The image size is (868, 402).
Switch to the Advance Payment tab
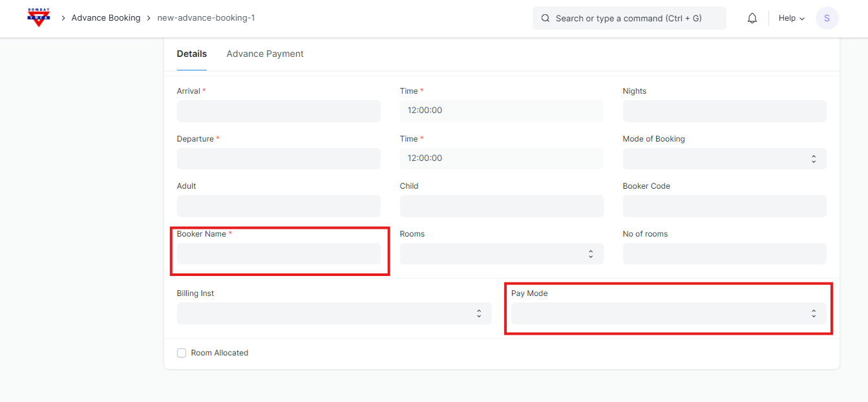[264, 54]
